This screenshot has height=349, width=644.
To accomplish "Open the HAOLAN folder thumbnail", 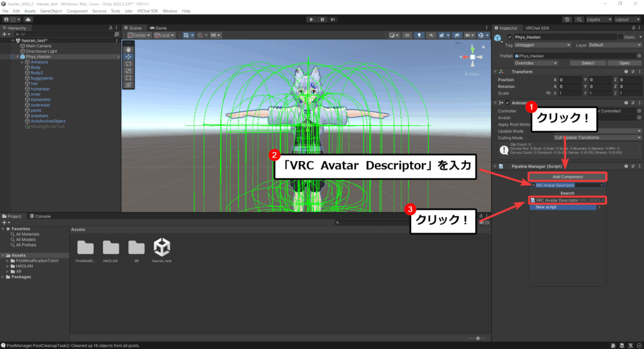I will (111, 248).
